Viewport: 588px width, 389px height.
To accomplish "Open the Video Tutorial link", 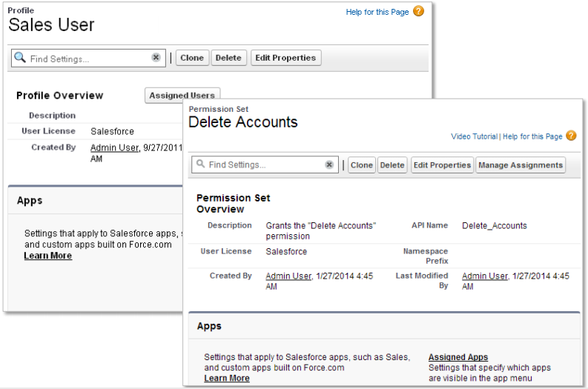I will (474, 136).
